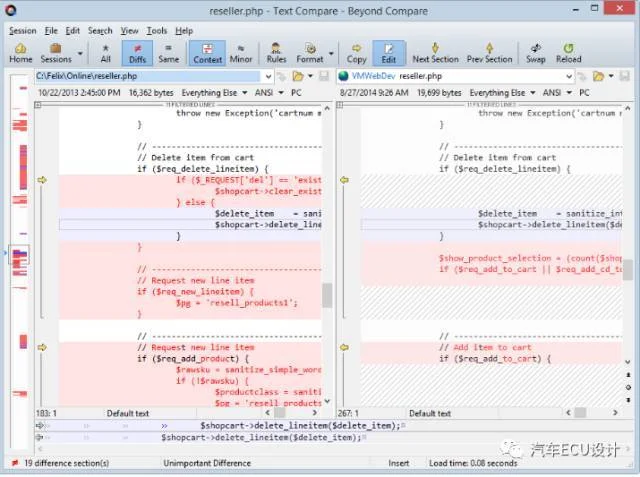640x477 pixels.
Task: Copy Request new line item section right
Action: 42,347
